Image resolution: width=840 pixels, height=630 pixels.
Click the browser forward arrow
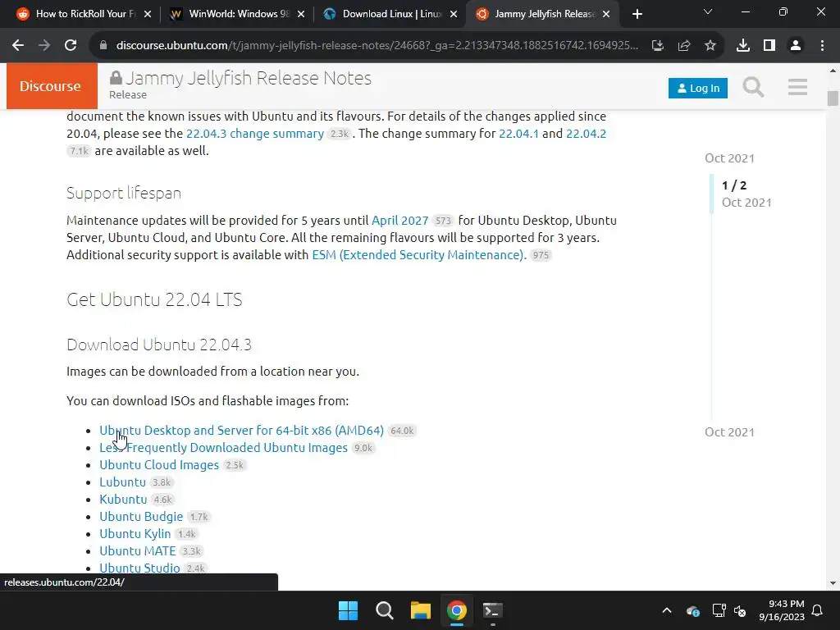pos(44,46)
